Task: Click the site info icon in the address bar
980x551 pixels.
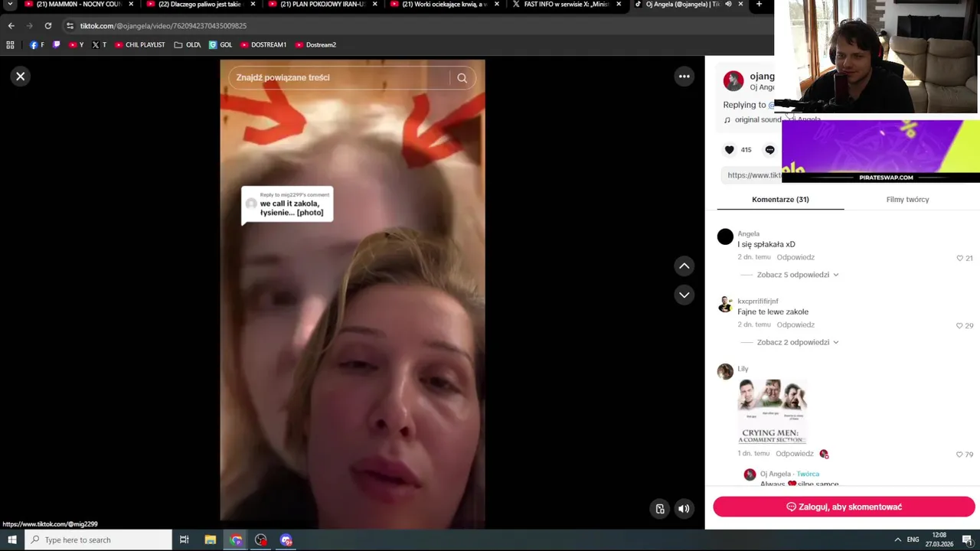Action: pyautogui.click(x=70, y=26)
